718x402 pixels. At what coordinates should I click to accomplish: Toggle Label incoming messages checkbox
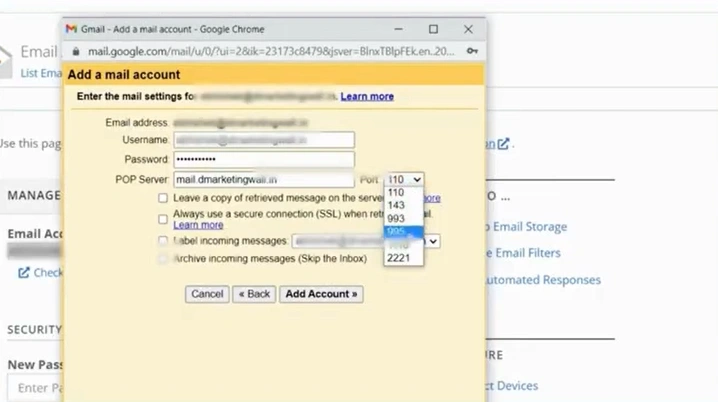(x=163, y=241)
